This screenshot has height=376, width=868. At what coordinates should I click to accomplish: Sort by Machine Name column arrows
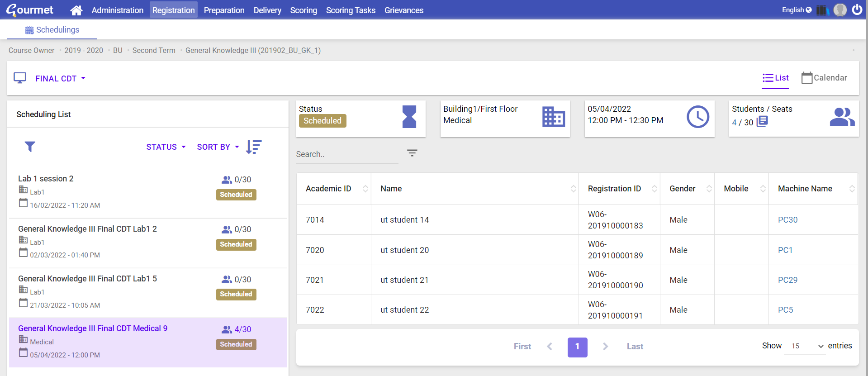pyautogui.click(x=852, y=189)
